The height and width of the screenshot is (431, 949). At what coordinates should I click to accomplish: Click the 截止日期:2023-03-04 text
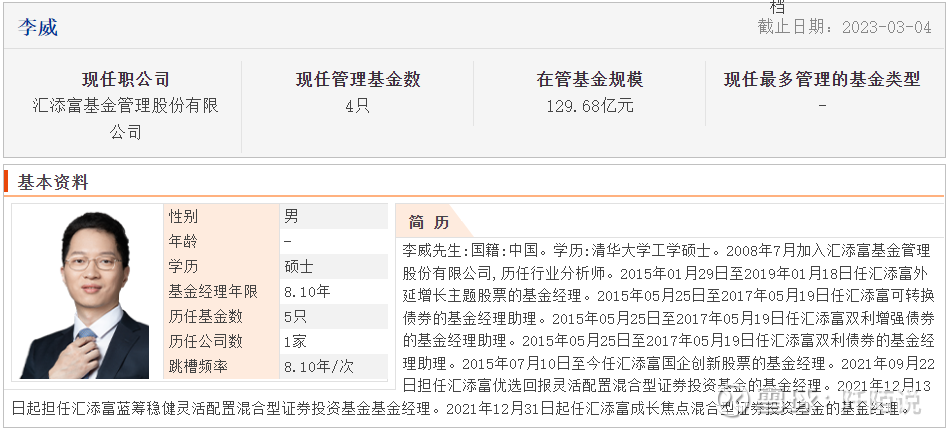pos(844,27)
